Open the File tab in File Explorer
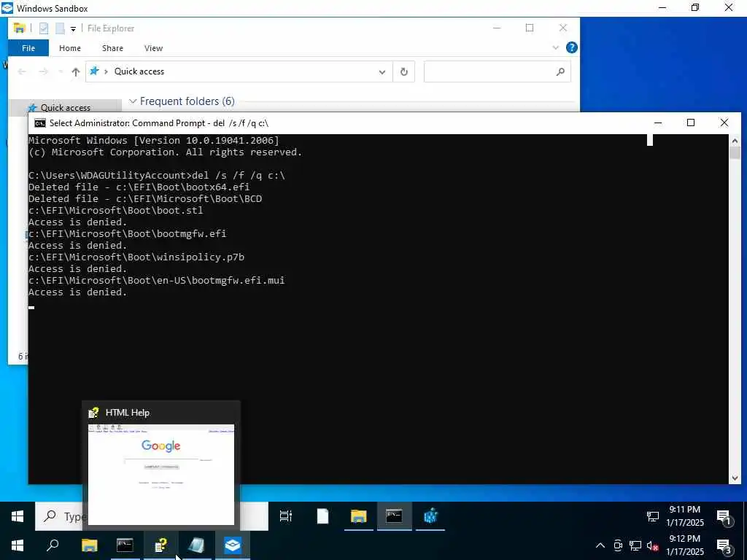747x560 pixels. click(28, 48)
